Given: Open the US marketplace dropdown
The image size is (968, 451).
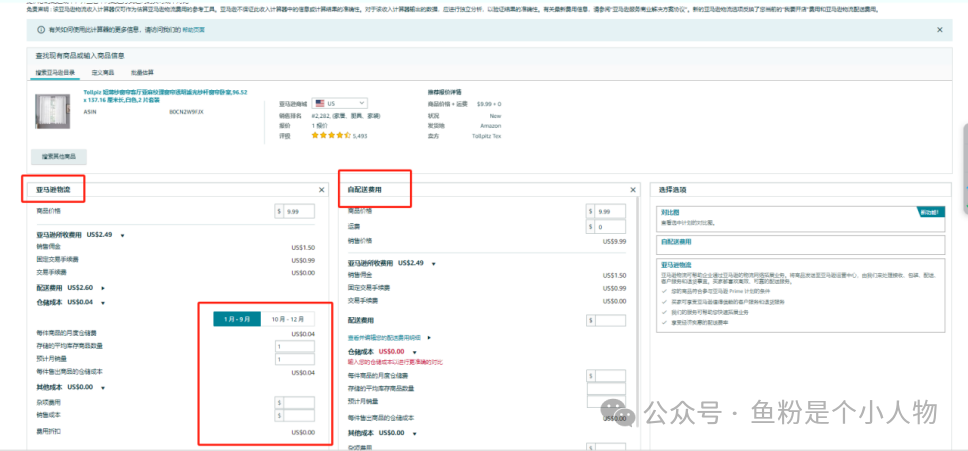Looking at the screenshot, I should pyautogui.click(x=340, y=103).
